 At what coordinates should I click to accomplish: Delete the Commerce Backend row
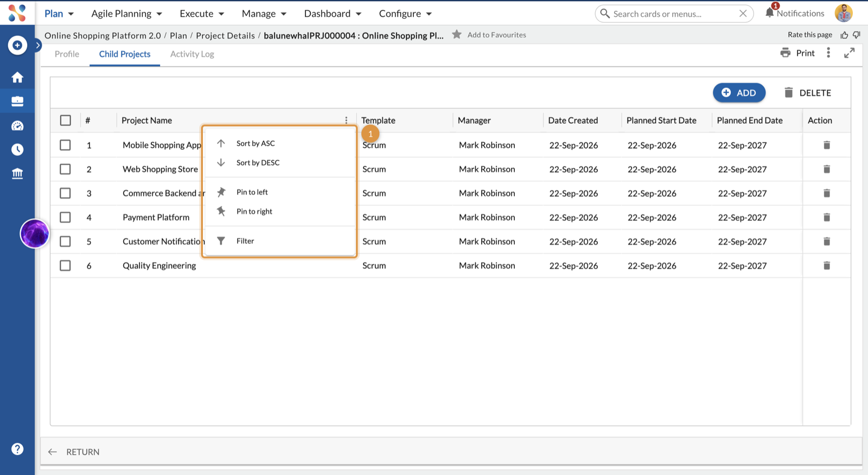(x=827, y=193)
